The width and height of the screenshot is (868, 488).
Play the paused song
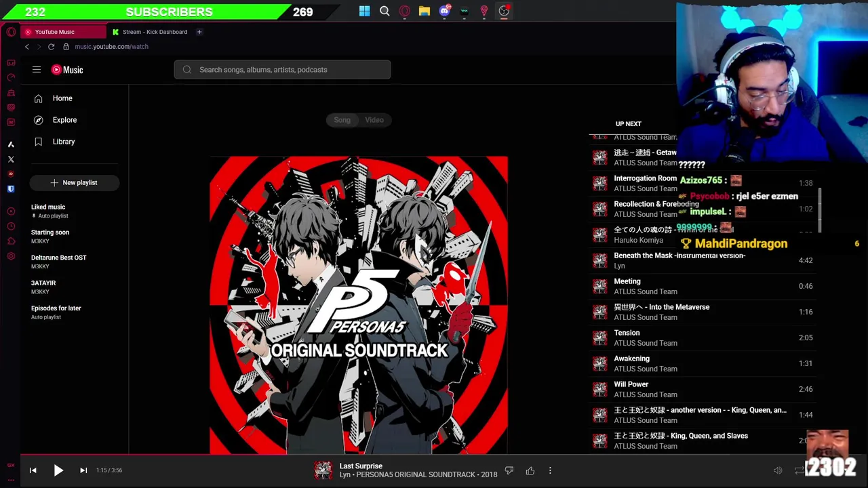point(58,470)
